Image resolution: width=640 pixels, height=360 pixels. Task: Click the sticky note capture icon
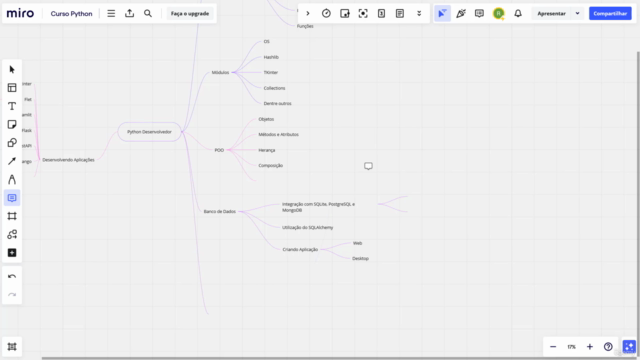(x=345, y=13)
